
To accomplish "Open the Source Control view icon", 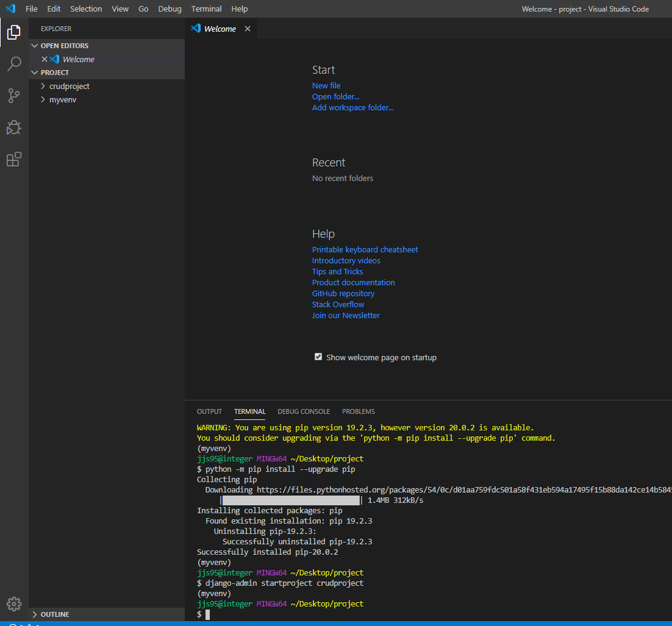I will click(13, 96).
